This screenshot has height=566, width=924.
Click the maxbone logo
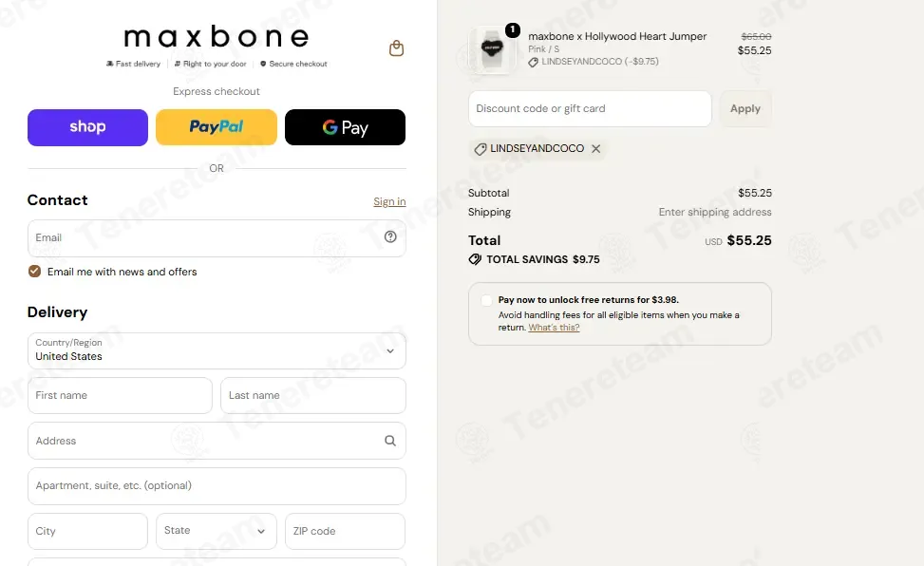[x=217, y=37]
